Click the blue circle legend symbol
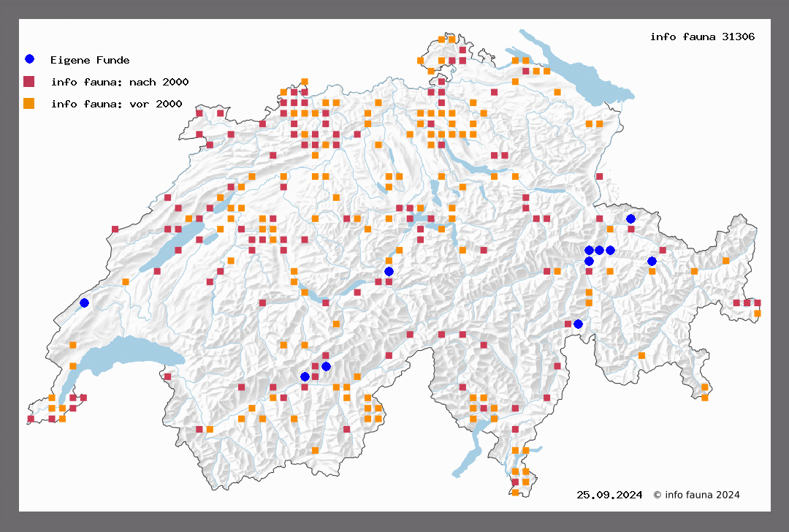Screen dimensions: 789x532 pos(29,59)
